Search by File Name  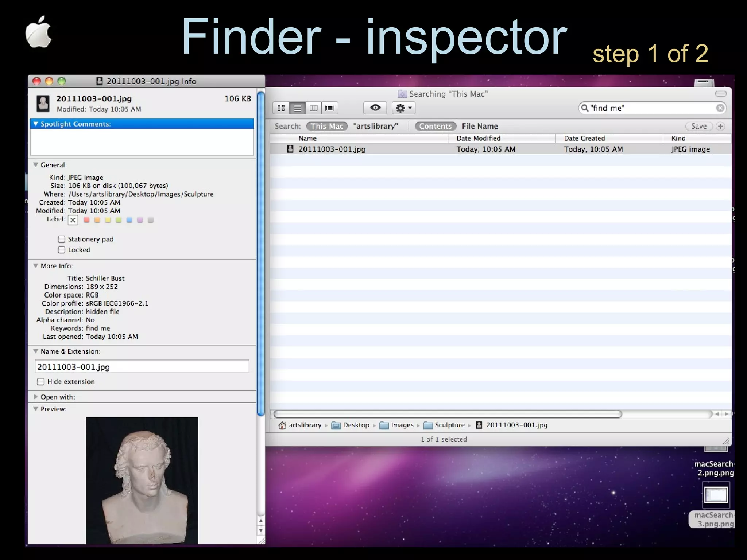tap(480, 126)
